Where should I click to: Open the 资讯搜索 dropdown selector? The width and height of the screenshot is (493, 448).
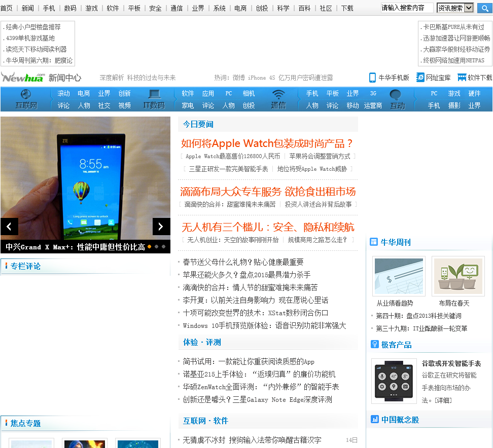click(455, 8)
